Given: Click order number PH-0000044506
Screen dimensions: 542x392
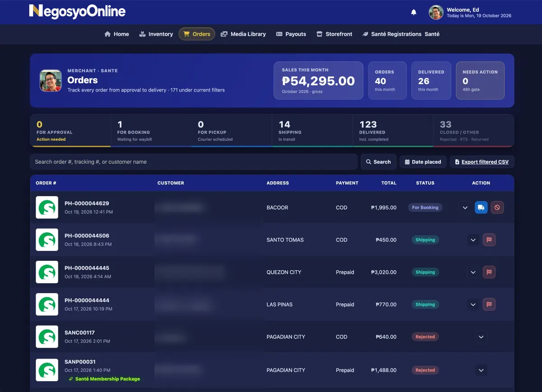Looking at the screenshot, I should (x=87, y=236).
